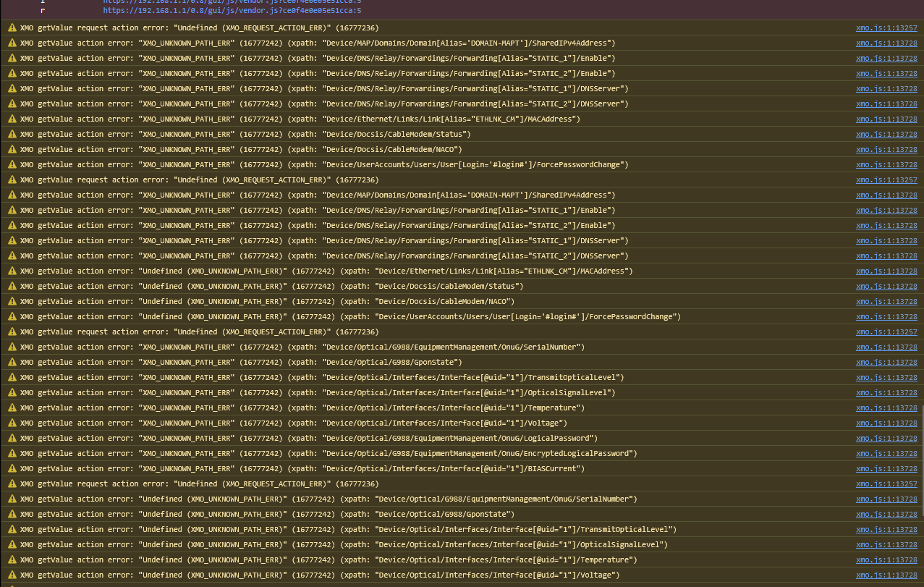Open xmo.js:1:13728 link on BIASCurrent row

(x=886, y=468)
